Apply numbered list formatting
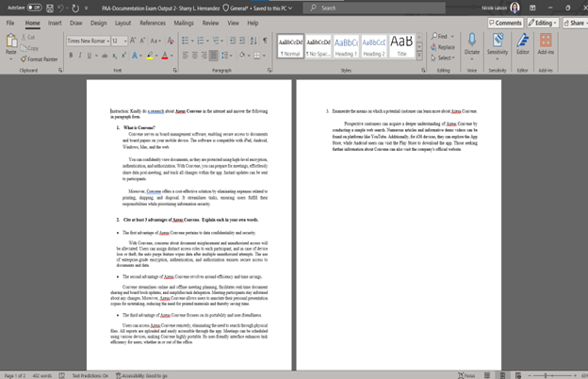588x379 pixels. [201, 41]
